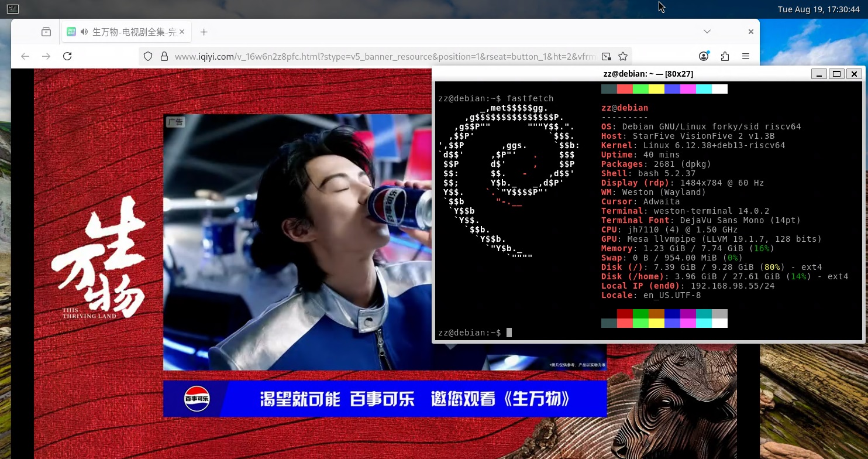Expand the Firefox hamburger application menu
The height and width of the screenshot is (459, 868).
pos(746,56)
